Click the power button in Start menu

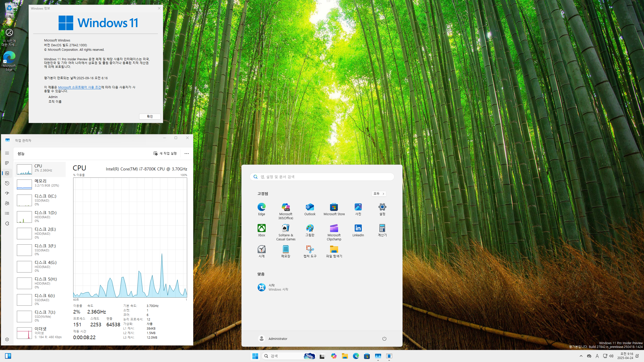[384, 339]
